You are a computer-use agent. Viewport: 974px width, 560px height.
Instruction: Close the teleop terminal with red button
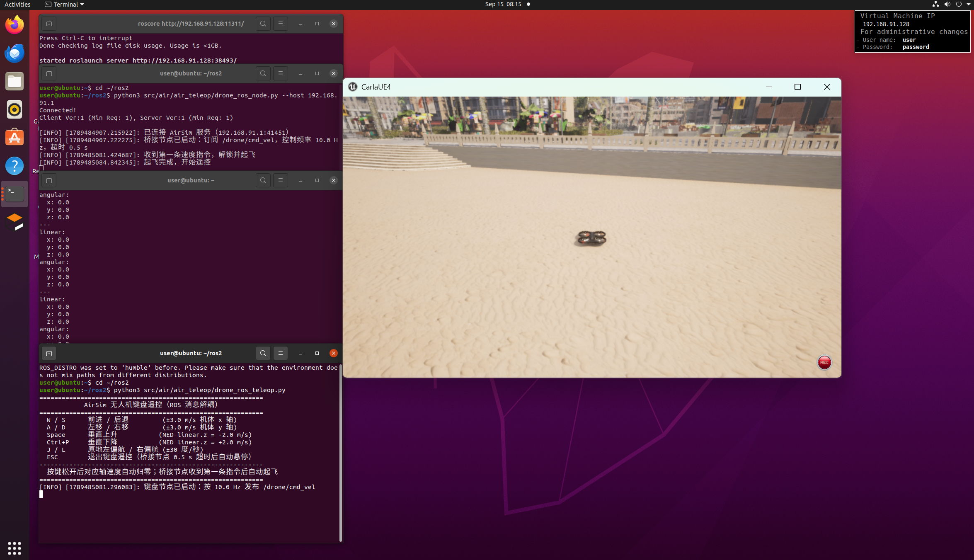(334, 353)
